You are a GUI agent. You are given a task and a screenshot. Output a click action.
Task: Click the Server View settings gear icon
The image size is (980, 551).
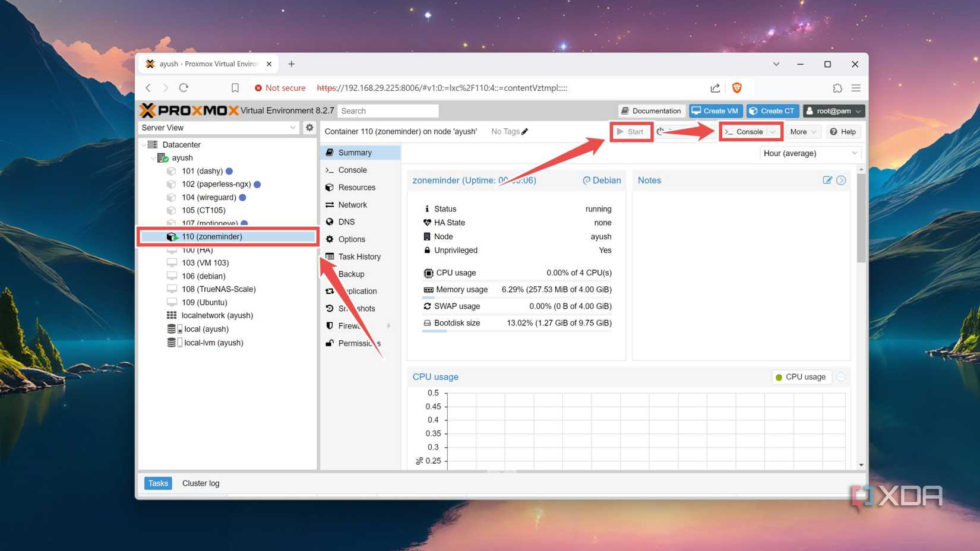309,127
